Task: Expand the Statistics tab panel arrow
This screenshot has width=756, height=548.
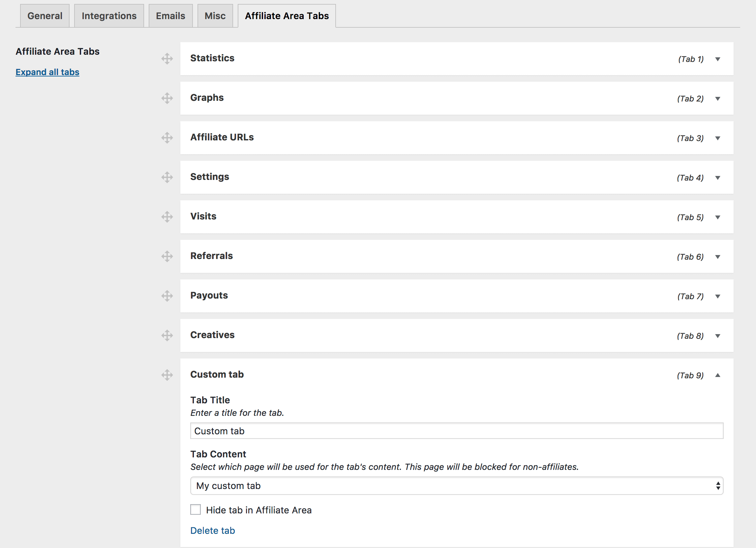Action: coord(718,59)
